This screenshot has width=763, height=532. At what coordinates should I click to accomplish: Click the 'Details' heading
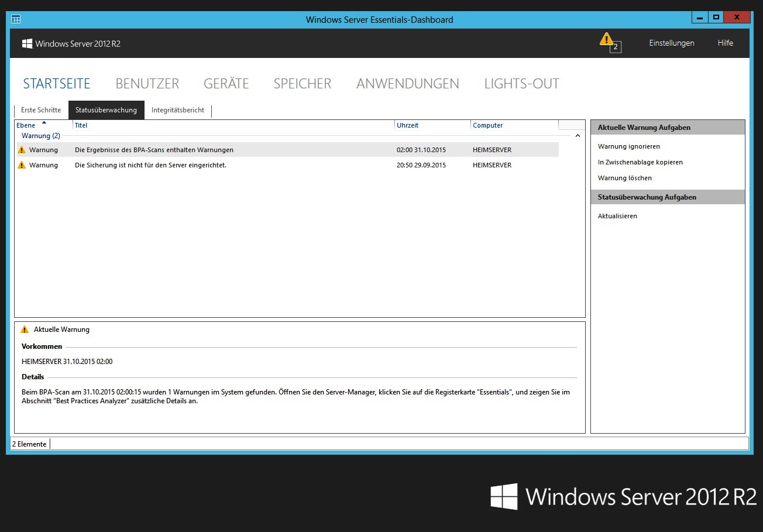33,377
